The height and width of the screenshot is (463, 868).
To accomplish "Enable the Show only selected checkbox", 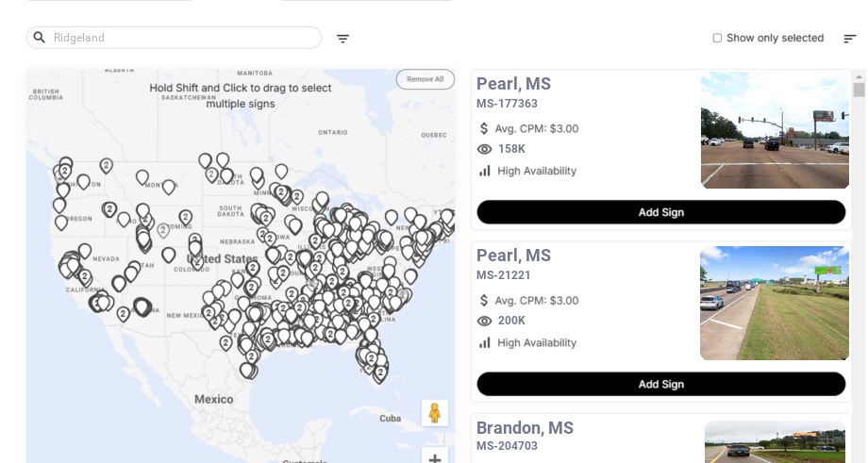I will pos(717,39).
